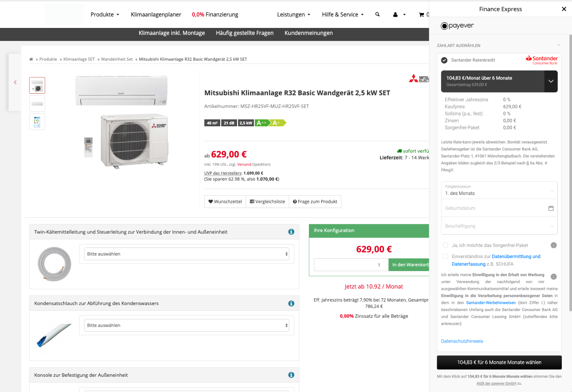The width and height of the screenshot is (572, 392).
Task: Click Frage zum Produkt button
Action: [x=315, y=202]
